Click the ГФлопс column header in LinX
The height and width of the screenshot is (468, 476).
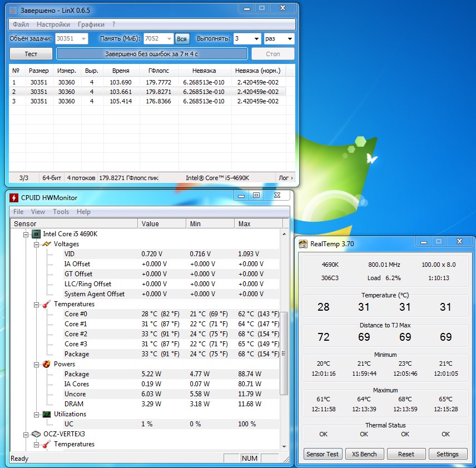pyautogui.click(x=159, y=71)
